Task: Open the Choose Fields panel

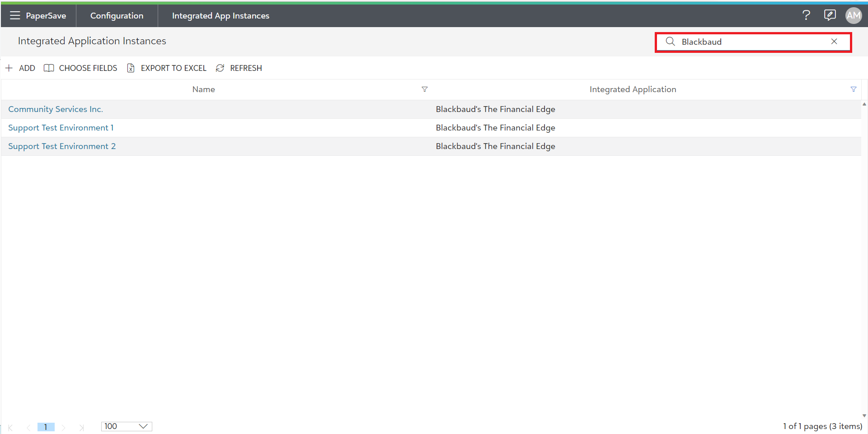Action: [x=80, y=68]
